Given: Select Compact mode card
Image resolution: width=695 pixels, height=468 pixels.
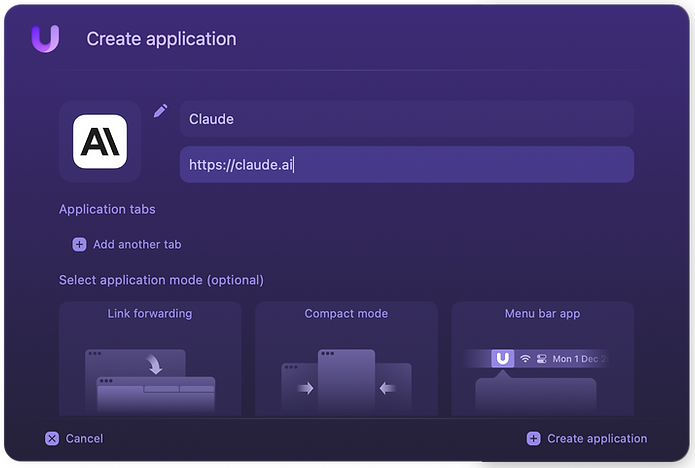Looking at the screenshot, I should (346, 358).
